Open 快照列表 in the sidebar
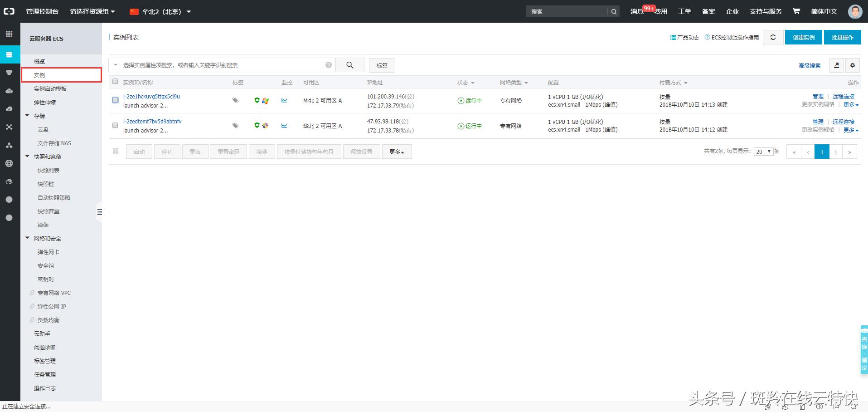Screen dimensions: 868x412 point(48,171)
